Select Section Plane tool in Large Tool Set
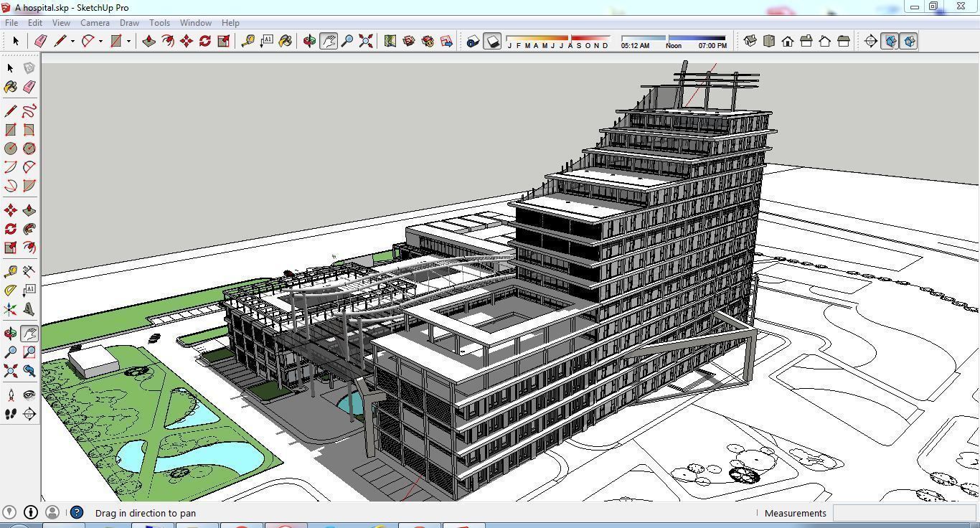The image size is (980, 528). 29,414
